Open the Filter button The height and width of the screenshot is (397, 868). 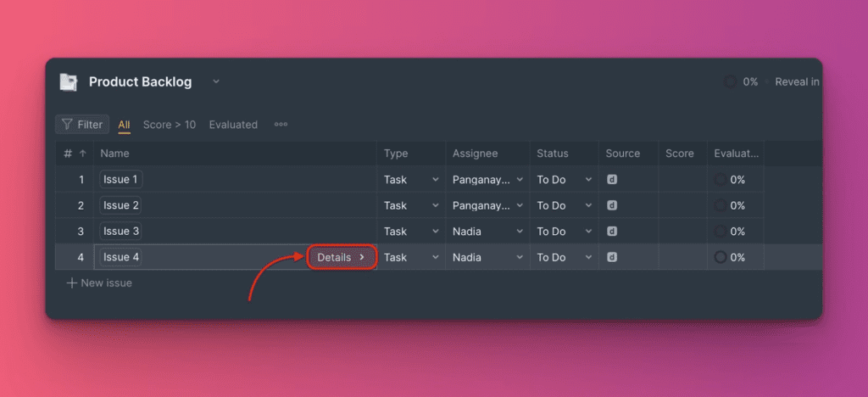click(82, 125)
